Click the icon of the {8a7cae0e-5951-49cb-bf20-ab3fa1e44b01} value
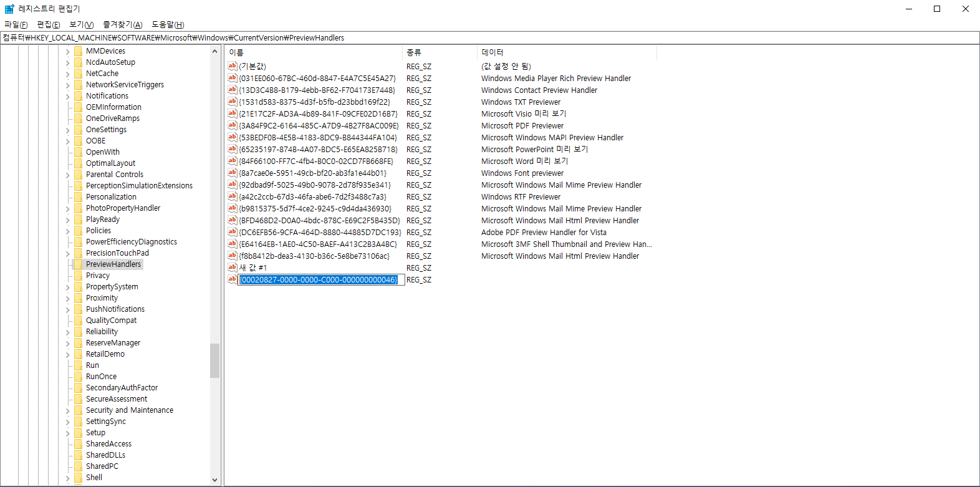Viewport: 980px width, 487px height. click(233, 173)
